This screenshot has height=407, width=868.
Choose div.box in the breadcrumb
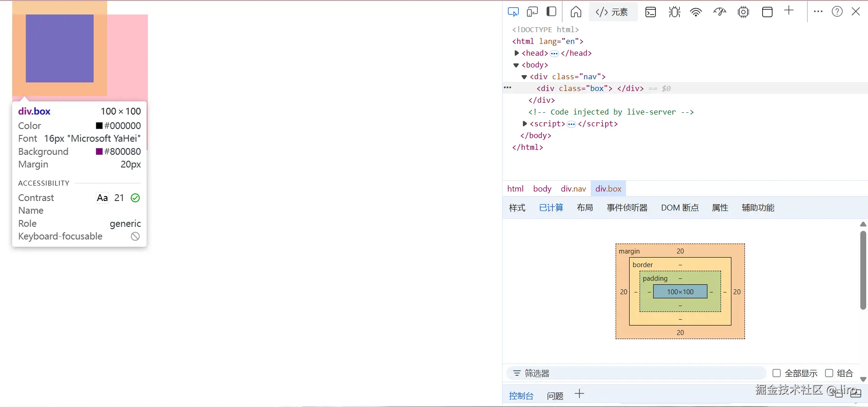click(x=608, y=189)
